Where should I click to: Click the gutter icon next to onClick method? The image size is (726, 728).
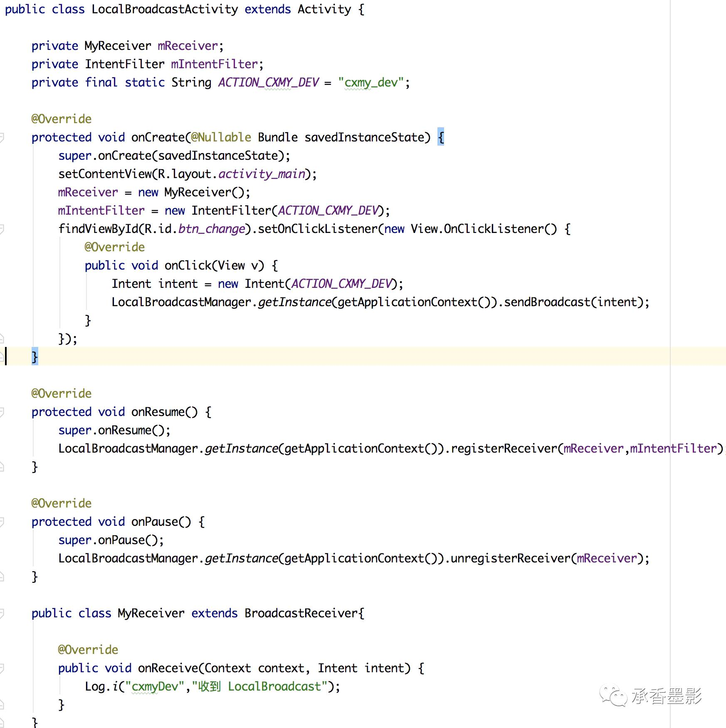[x=3, y=265]
